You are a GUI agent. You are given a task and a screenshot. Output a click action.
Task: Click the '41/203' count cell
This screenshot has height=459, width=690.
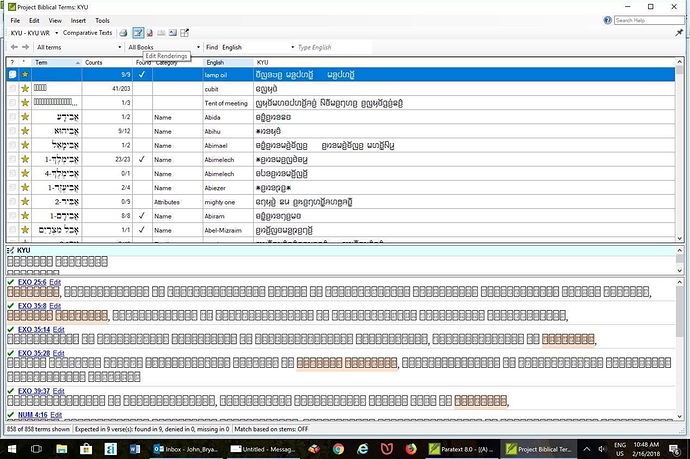tap(107, 88)
